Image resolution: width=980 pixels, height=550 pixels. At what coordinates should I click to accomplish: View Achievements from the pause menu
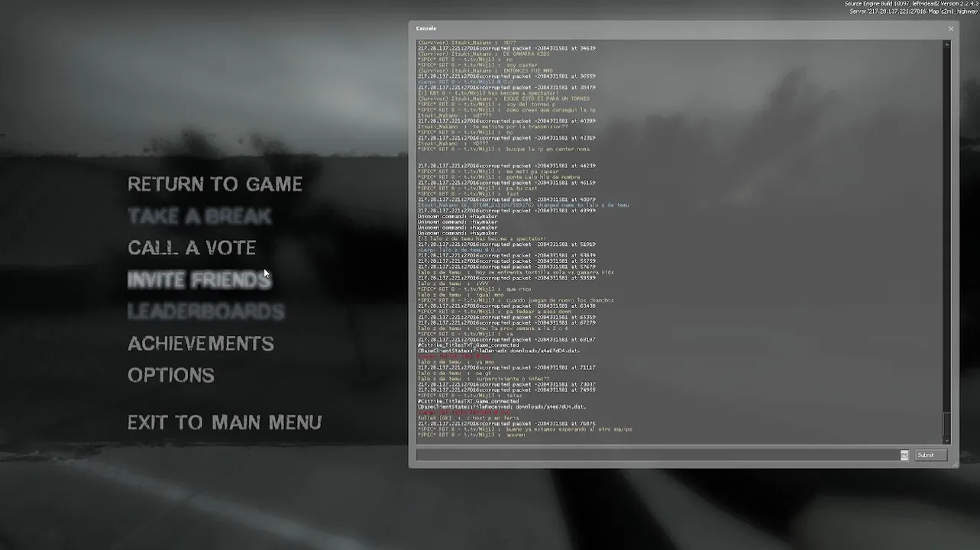(x=201, y=344)
